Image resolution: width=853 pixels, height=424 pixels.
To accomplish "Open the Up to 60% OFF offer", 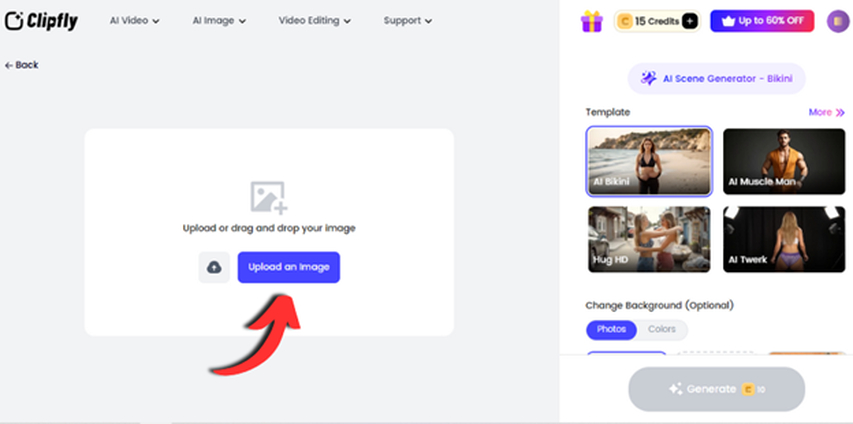I will tap(762, 21).
